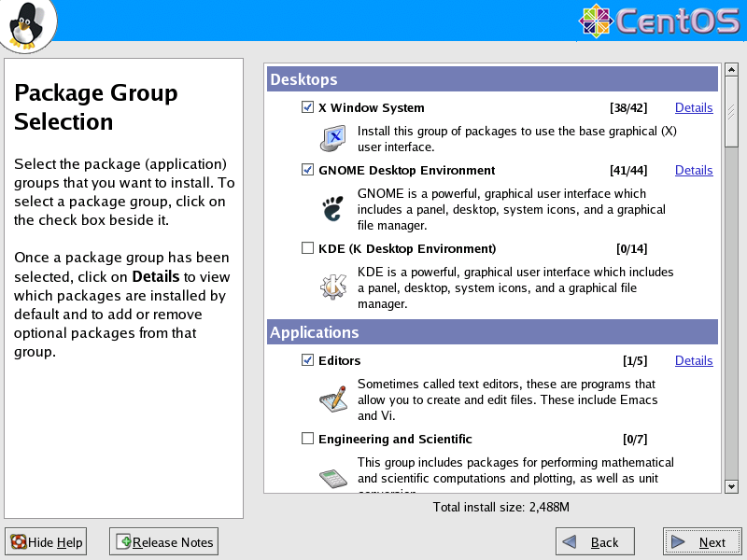Screen dimensions: 747x560
Task: Uncheck the GNOME Desktop Environment checkbox
Action: (308, 170)
